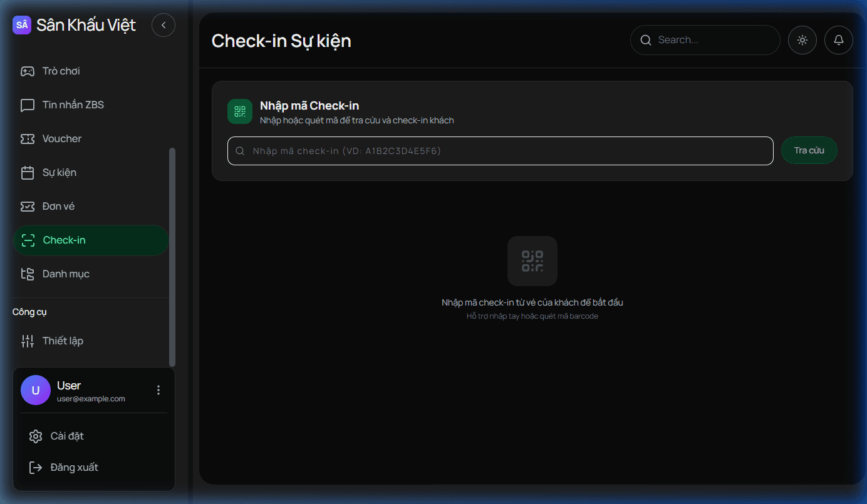This screenshot has height=504, width=867.
Task: Toggle light mode with the sun icon
Action: pyautogui.click(x=802, y=39)
